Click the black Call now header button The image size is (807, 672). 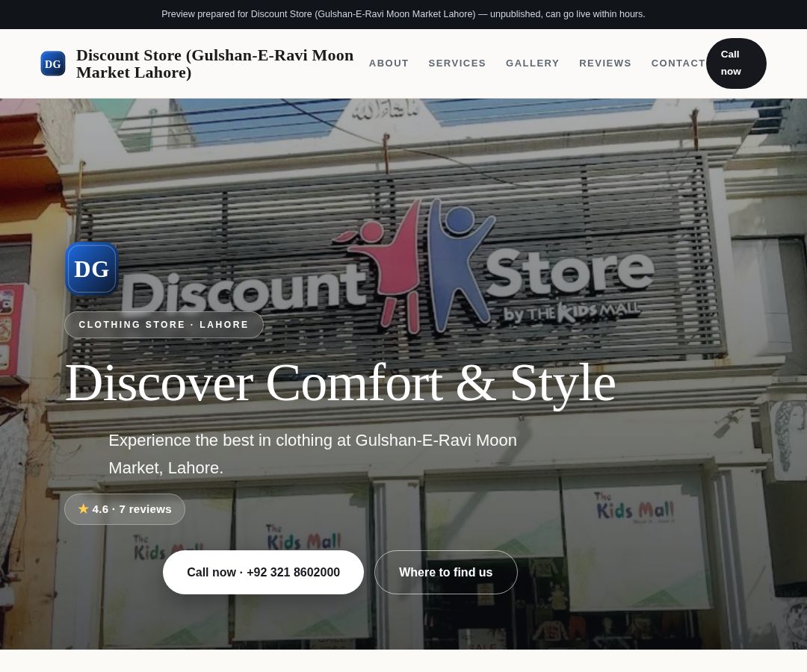[x=736, y=63]
